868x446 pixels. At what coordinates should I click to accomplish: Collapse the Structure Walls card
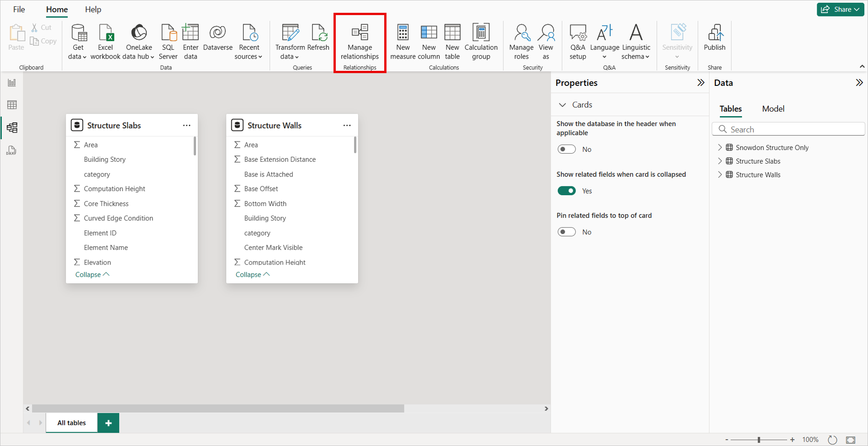(253, 275)
